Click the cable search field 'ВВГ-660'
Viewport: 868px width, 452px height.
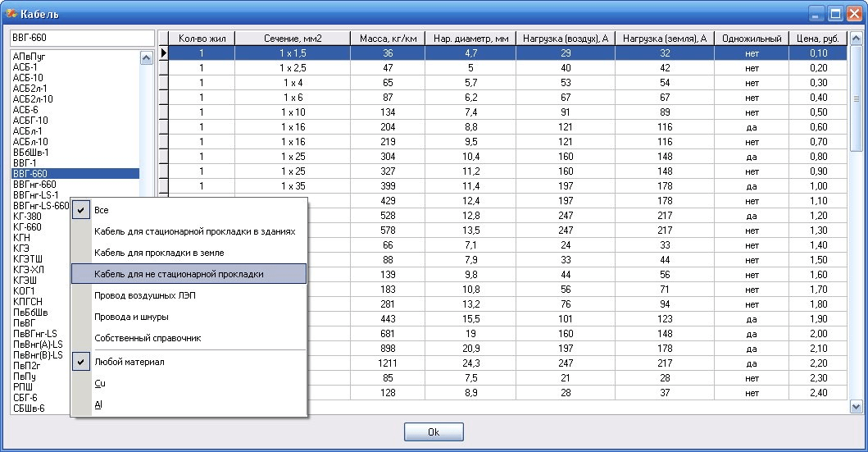82,38
